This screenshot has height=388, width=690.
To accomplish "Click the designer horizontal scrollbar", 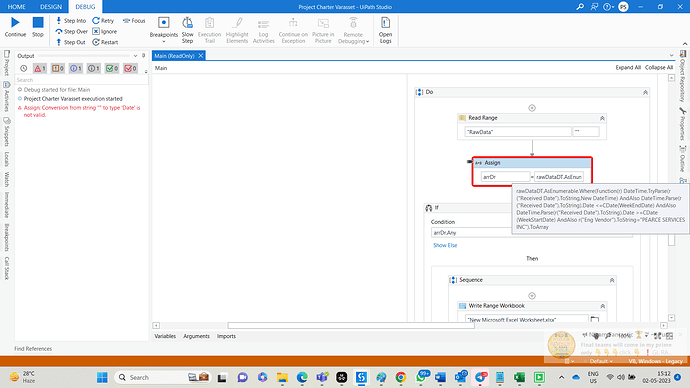I will coord(351,326).
